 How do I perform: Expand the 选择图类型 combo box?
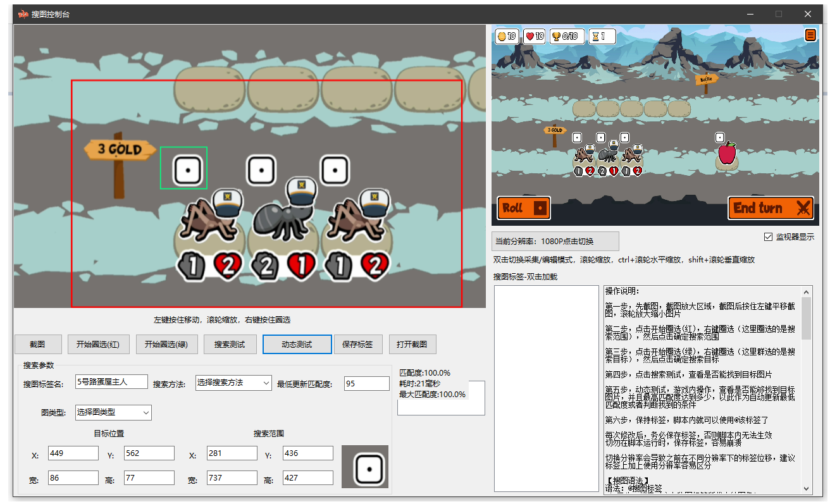[114, 412]
